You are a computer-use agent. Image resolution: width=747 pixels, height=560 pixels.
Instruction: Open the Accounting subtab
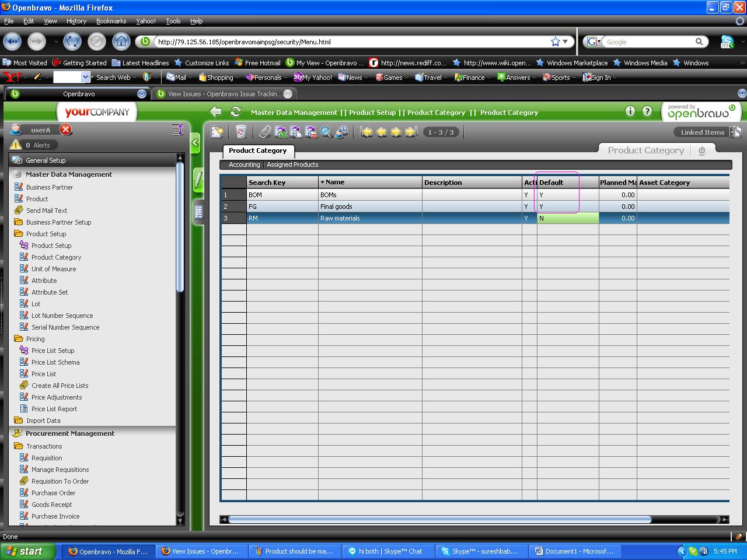[x=245, y=164]
